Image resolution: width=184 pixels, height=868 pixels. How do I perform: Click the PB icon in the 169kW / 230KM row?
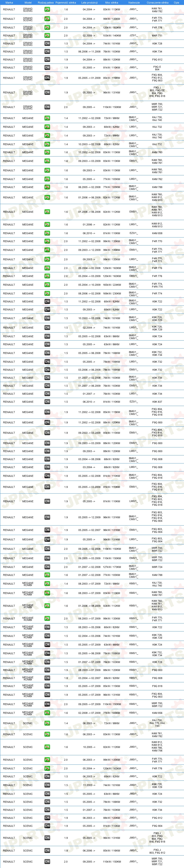click(47, 293)
